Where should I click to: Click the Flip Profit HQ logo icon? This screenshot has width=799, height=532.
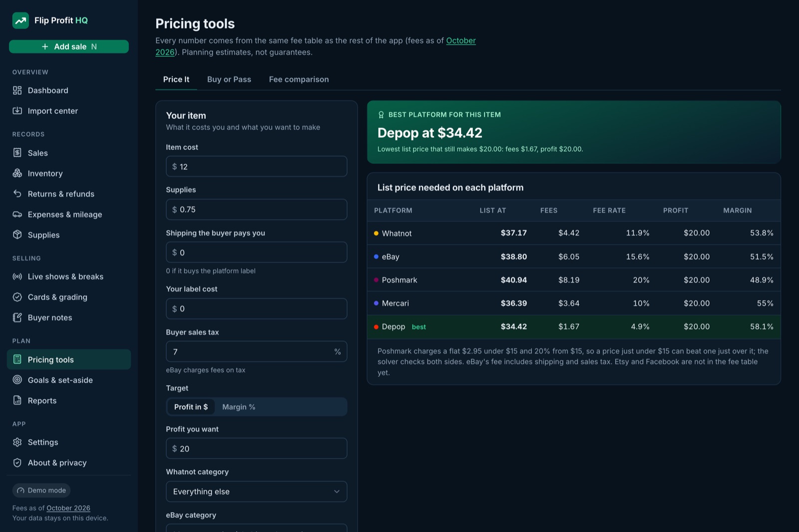[x=20, y=20]
